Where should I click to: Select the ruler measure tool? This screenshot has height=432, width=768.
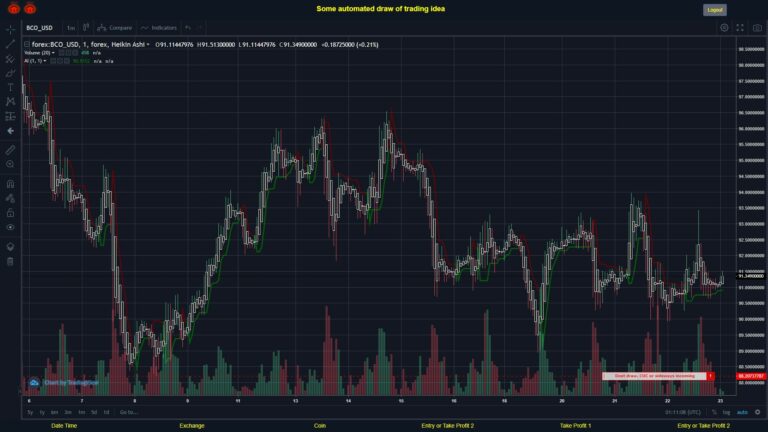coord(10,150)
